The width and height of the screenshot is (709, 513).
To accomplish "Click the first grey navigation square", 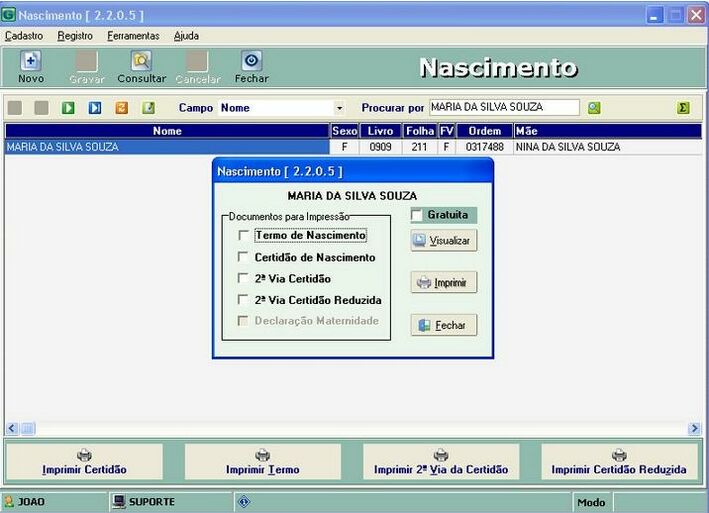I will 15,108.
